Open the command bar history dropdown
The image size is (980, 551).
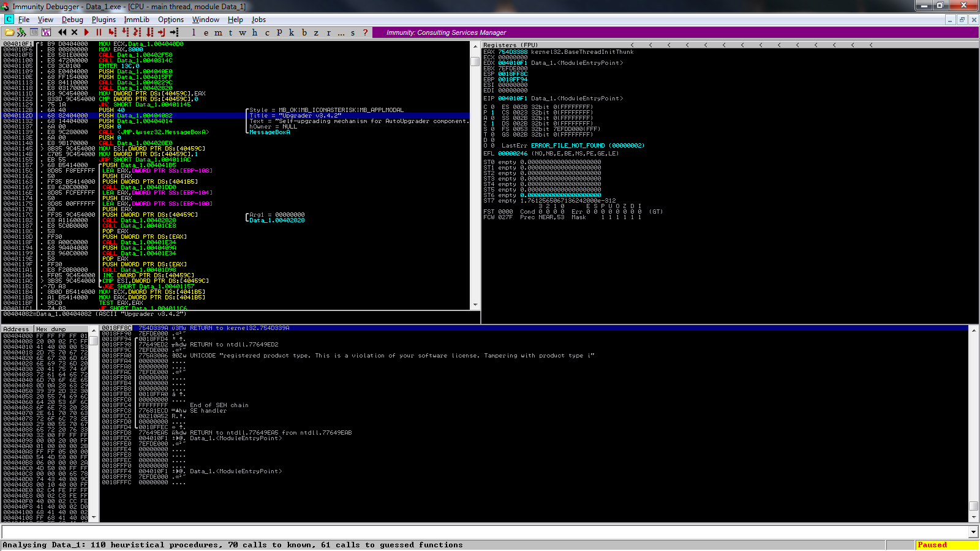pos(973,531)
